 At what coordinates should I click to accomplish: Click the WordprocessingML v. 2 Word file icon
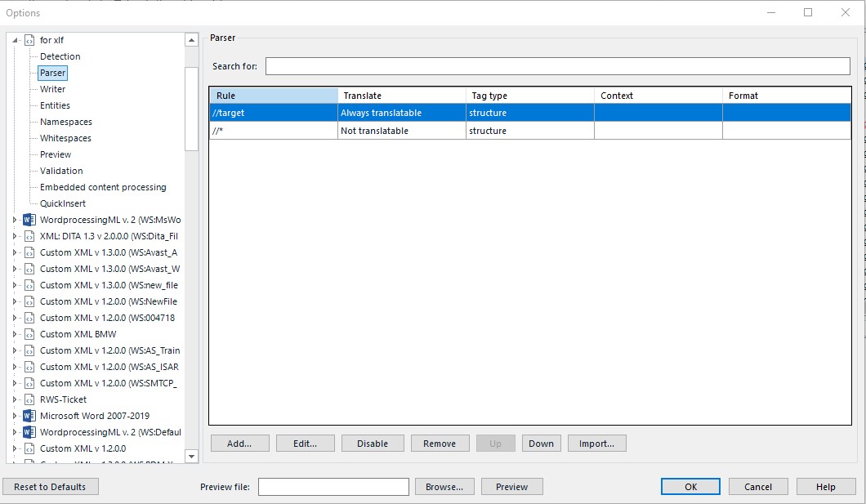(x=29, y=219)
